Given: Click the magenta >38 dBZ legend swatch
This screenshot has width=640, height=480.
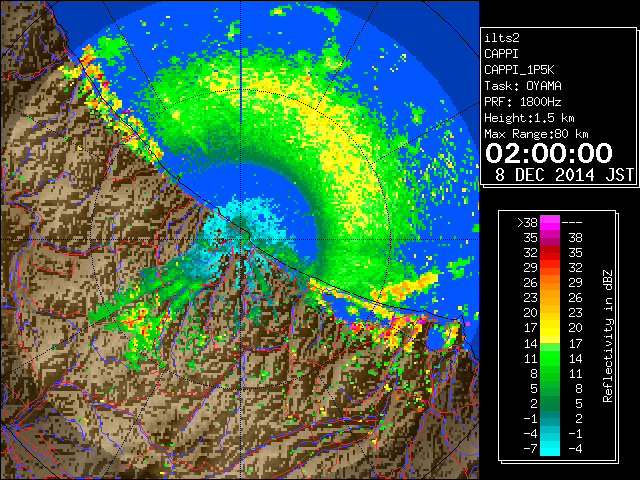Looking at the screenshot, I should coord(550,223).
